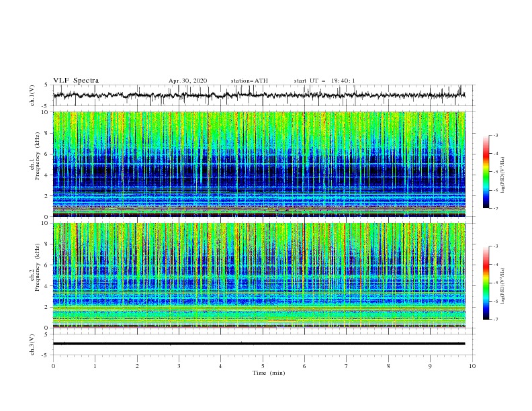
Task: Click the ch.2 color bar "log(PSD)(V²/Hz)" label
Action: coord(503,286)
